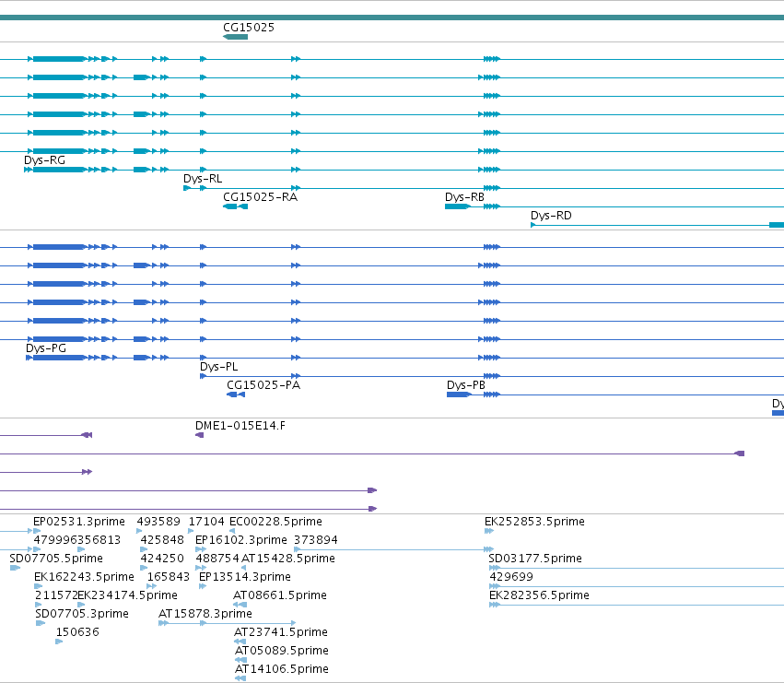Click the AT08661.5prime label
Viewport: 784px width, 683px height.
[x=279, y=595]
